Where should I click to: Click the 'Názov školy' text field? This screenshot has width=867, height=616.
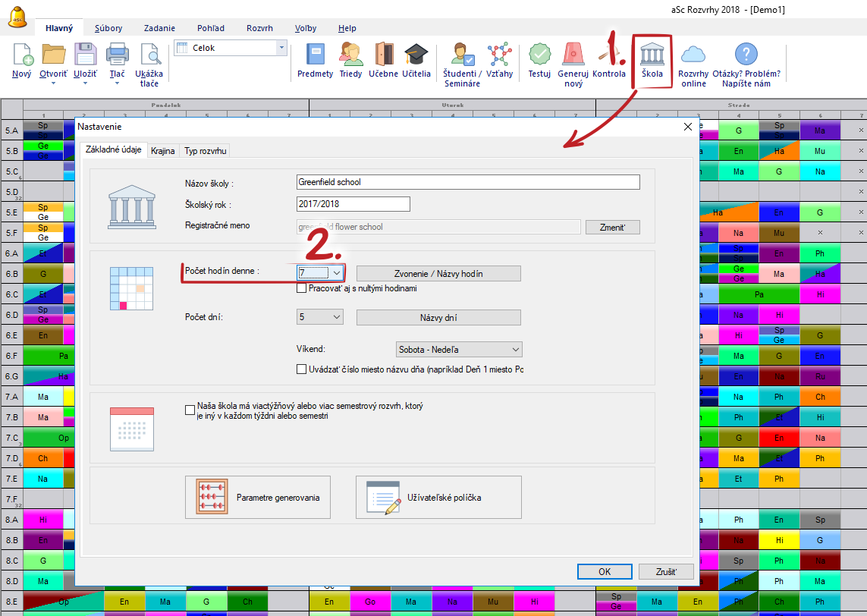point(468,182)
